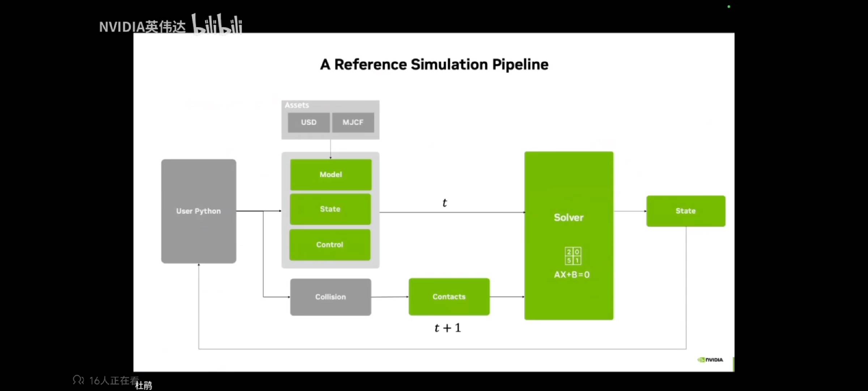Select the USD asset box

click(309, 122)
